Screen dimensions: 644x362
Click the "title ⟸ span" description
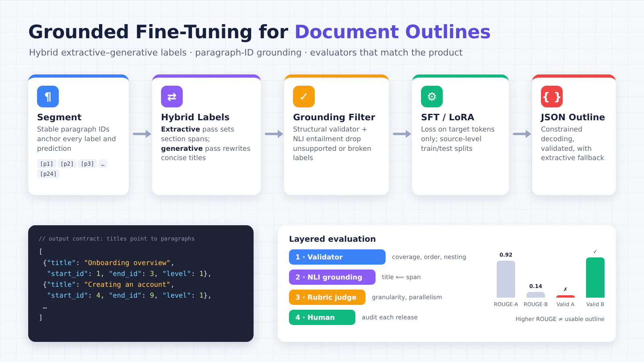pos(401,277)
